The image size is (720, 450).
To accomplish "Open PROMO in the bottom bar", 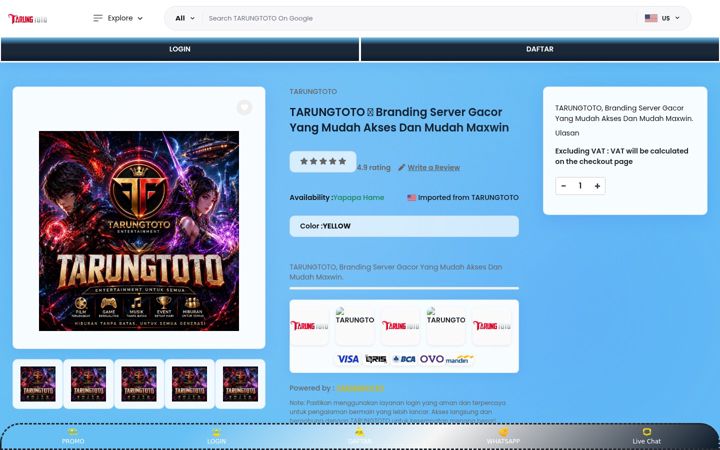I will tap(73, 437).
